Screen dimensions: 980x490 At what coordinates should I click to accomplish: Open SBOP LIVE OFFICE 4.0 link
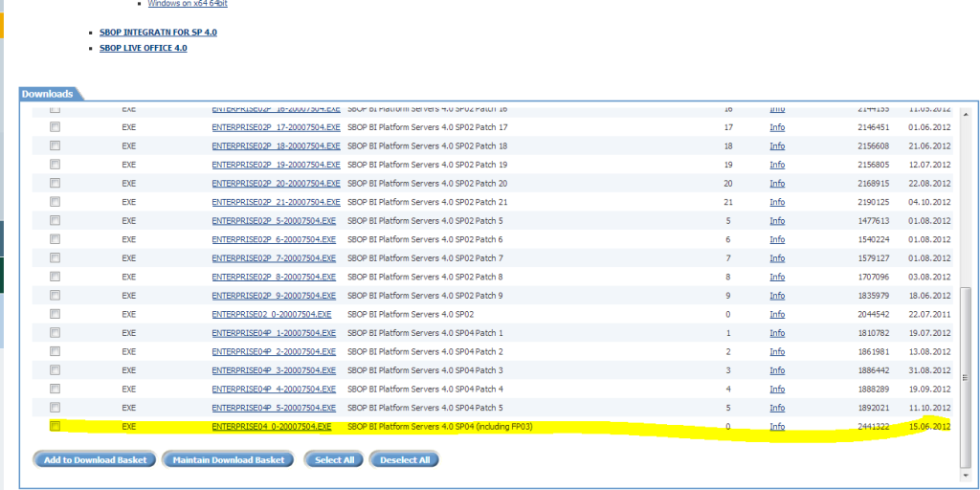click(x=144, y=48)
